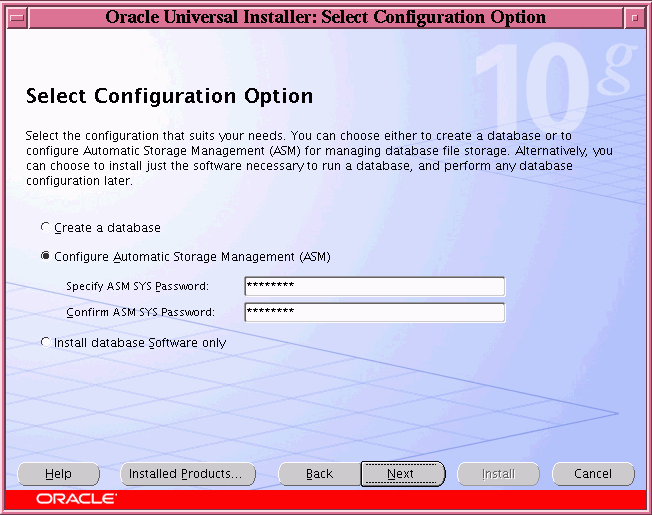Click the Confirm ASM SYS Password label
Viewport: 652px width, 515px height.
pyautogui.click(x=140, y=313)
